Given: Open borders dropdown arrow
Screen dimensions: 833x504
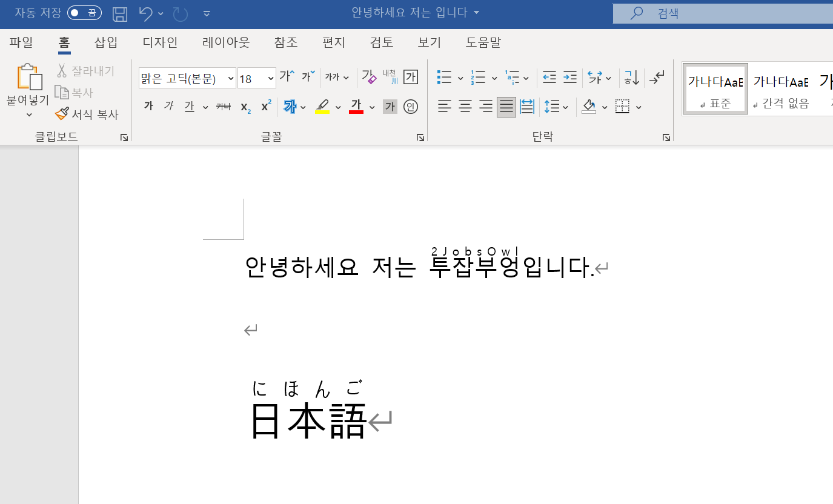Looking at the screenshot, I should tap(639, 107).
